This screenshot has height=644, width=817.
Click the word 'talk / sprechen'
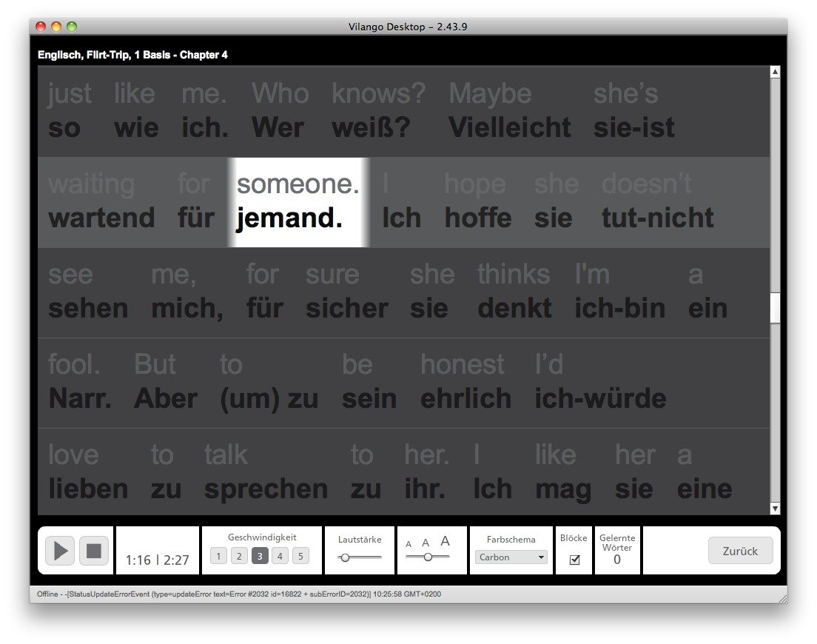tap(266, 472)
